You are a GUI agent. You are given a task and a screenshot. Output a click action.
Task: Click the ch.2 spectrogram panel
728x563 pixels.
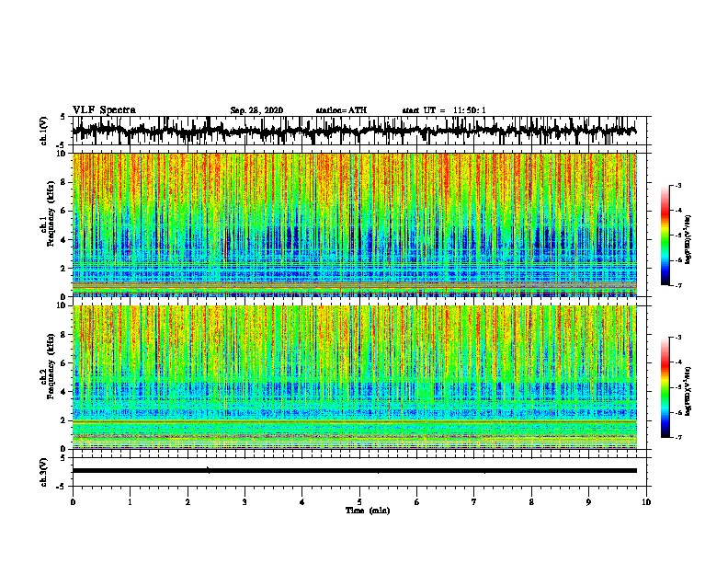pyautogui.click(x=355, y=377)
